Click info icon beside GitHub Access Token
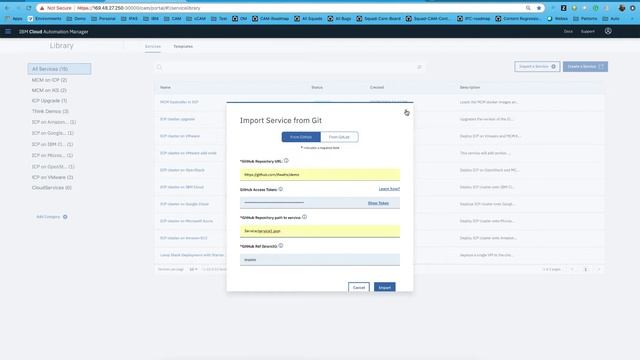 [280, 189]
